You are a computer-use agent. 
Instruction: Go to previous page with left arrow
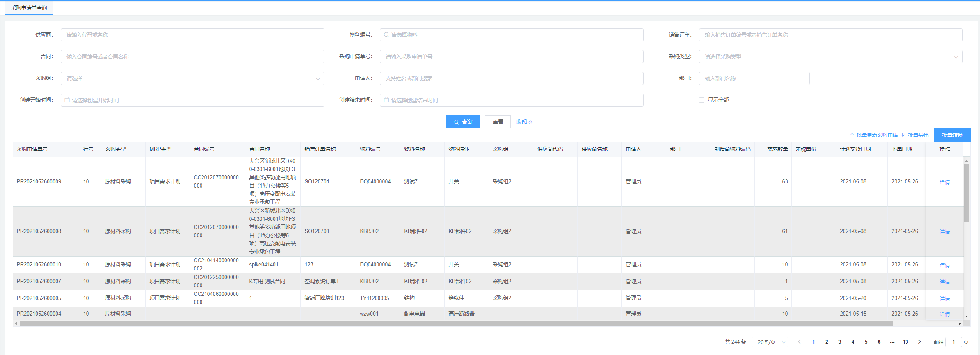(x=799, y=342)
